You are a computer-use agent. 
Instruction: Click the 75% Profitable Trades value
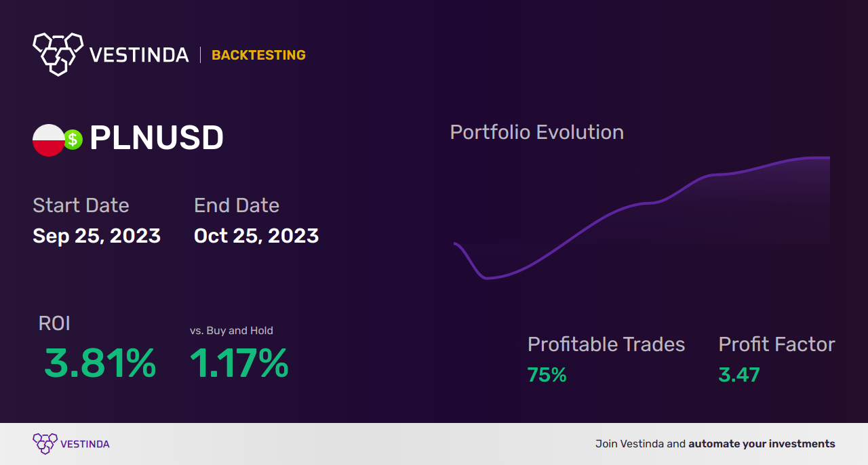547,375
